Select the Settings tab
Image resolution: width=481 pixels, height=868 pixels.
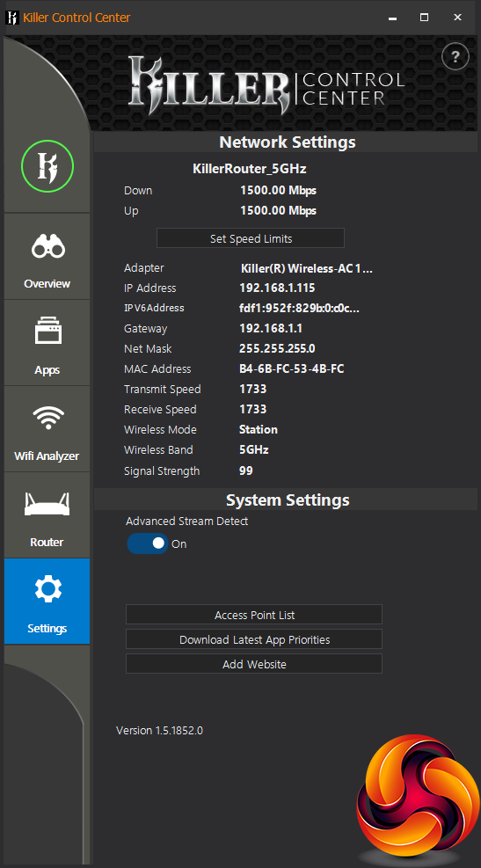pyautogui.click(x=47, y=602)
